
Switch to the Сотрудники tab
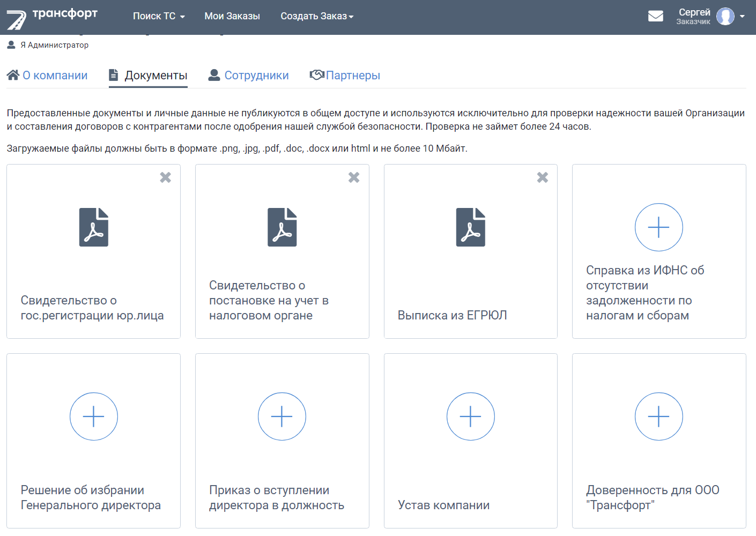point(249,76)
